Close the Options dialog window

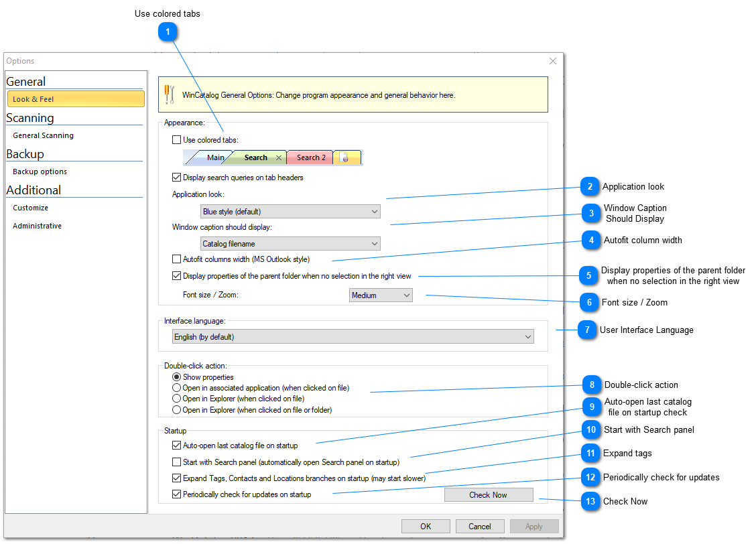(x=553, y=61)
